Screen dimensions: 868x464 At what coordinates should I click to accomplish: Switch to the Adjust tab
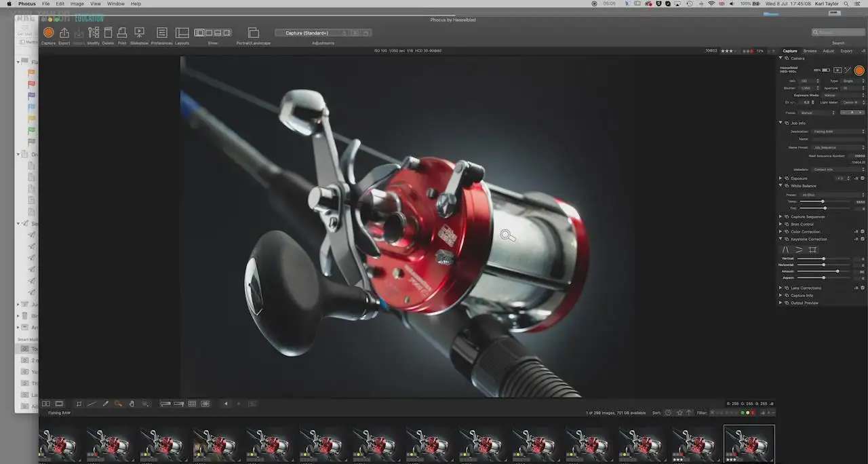click(829, 51)
